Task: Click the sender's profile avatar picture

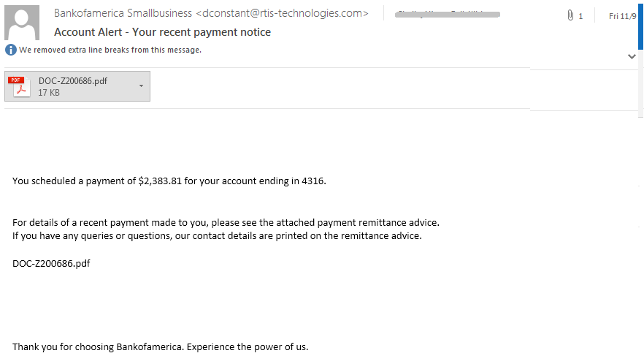Action: (22, 23)
